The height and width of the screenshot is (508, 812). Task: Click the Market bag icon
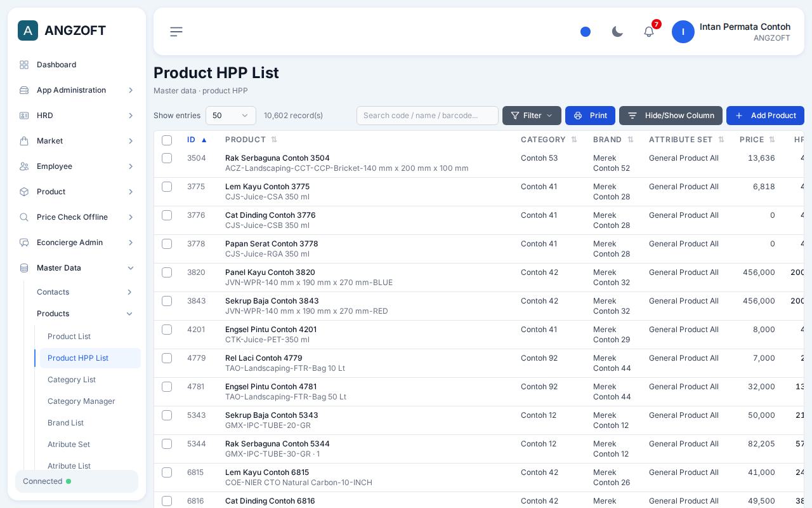[x=24, y=141]
